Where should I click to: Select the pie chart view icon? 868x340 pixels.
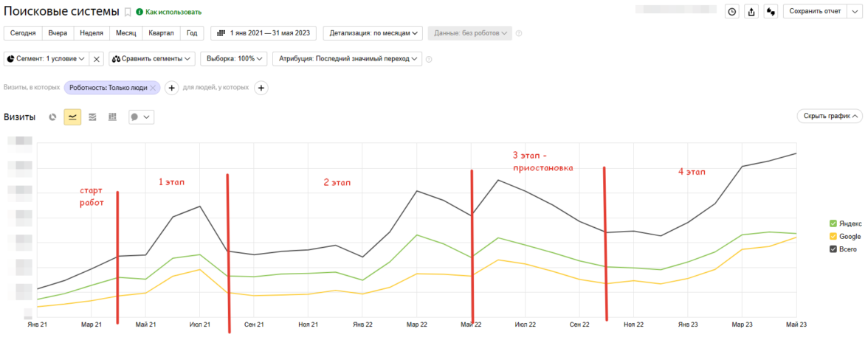click(52, 117)
